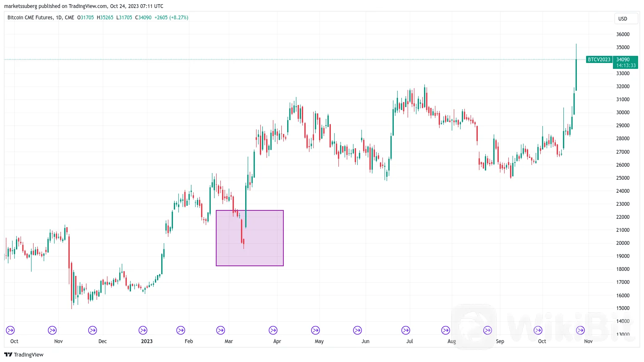Select the purple highlight rectangle on the chart

tap(250, 238)
